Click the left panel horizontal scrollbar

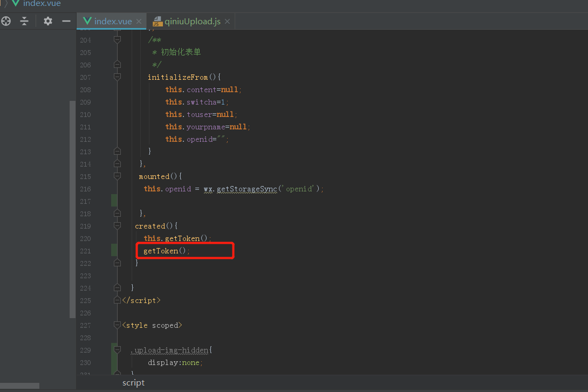click(19, 386)
